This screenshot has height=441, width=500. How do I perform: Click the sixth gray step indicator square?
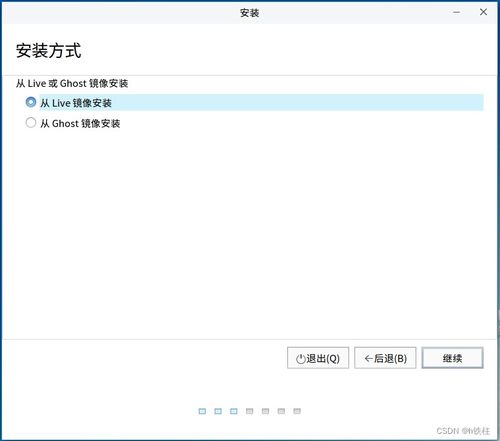[x=281, y=411]
